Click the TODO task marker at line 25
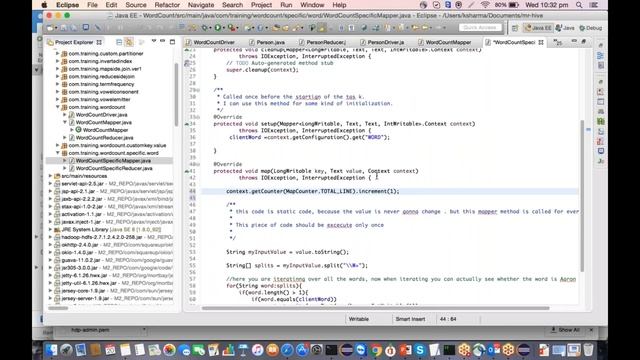The height and width of the screenshot is (360, 640). [187, 63]
